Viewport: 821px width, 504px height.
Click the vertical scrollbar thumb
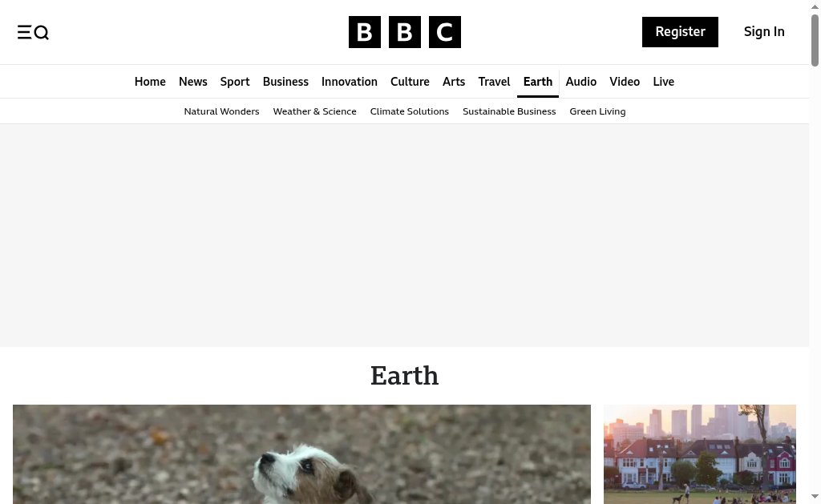pos(815,41)
